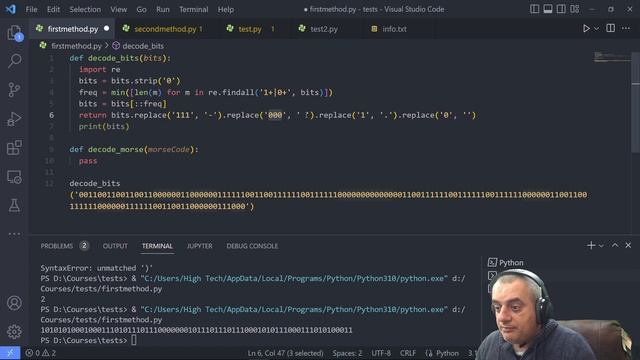The width and height of the screenshot is (640, 360).
Task: Click the minimap code overview
Action: click(x=612, y=57)
